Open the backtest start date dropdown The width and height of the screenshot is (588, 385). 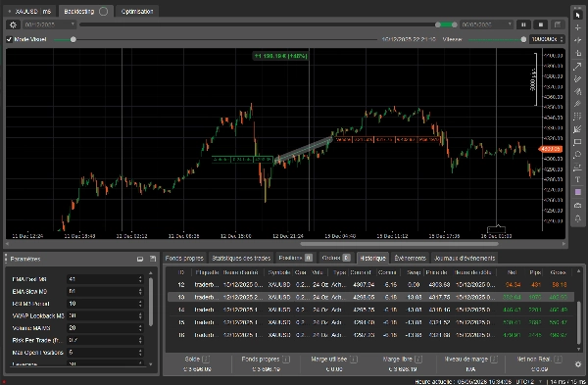pos(50,24)
